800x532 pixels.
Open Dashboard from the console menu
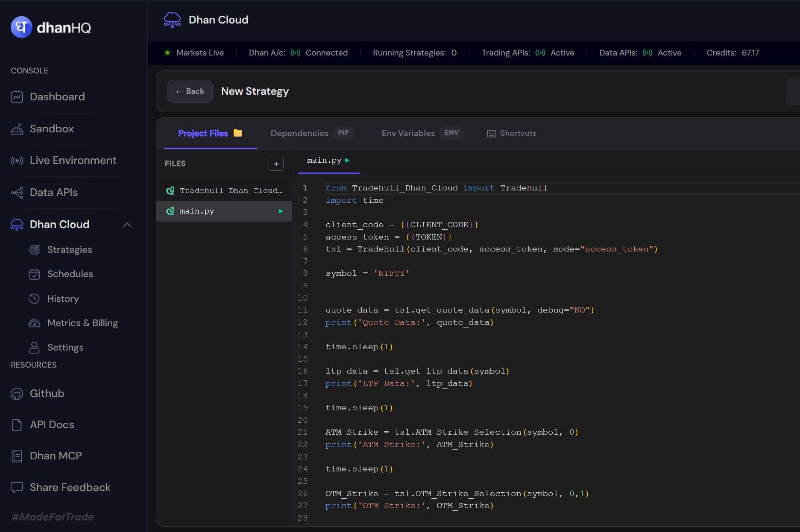tap(57, 97)
